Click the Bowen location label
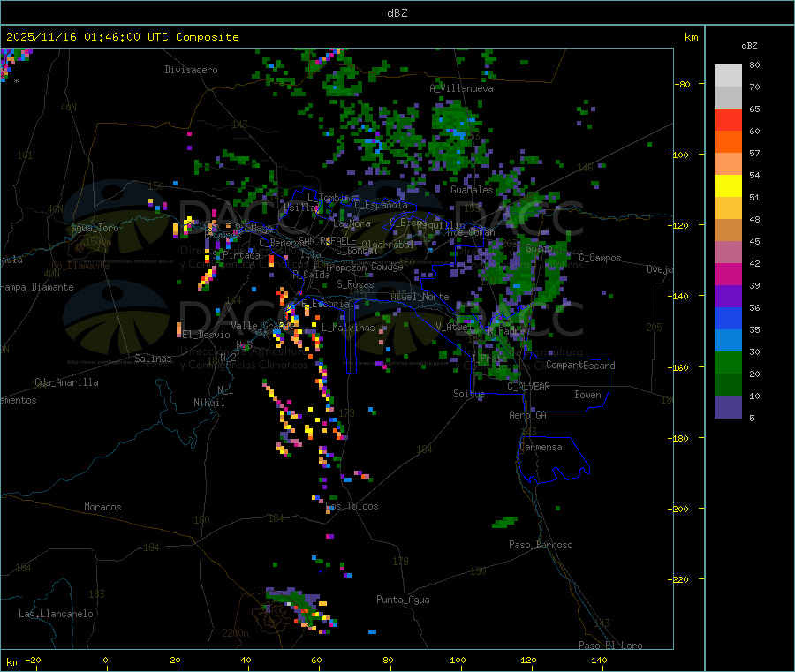Screen dimensions: 795x672 [587, 395]
